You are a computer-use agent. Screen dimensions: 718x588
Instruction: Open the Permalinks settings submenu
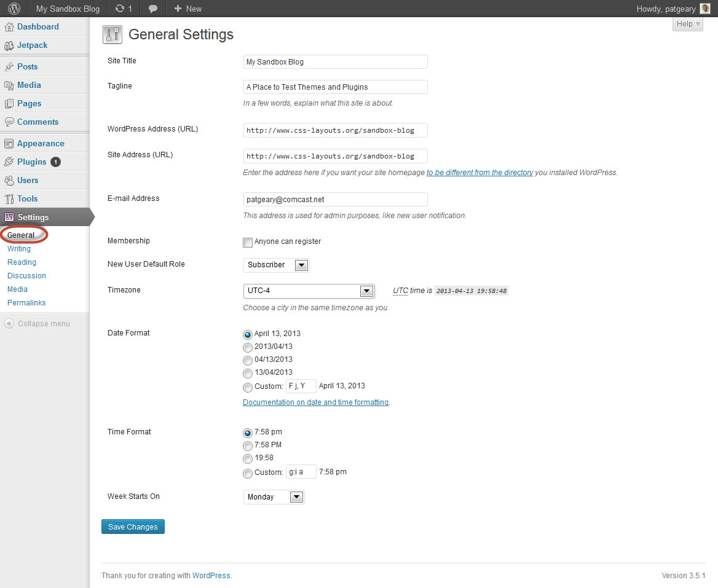coord(26,303)
